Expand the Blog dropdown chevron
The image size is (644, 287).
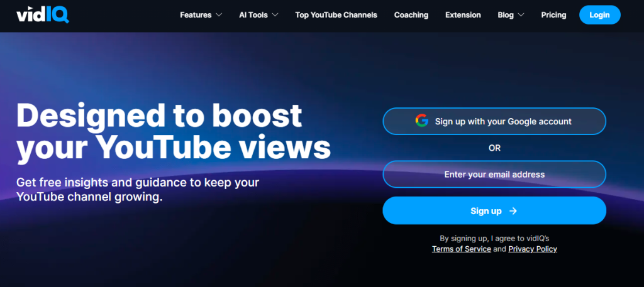521,15
